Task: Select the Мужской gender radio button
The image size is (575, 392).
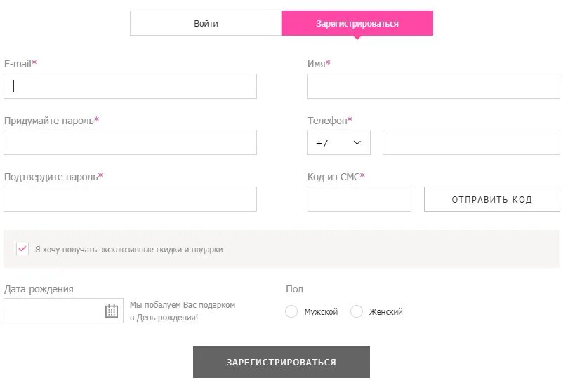Action: pos(291,311)
